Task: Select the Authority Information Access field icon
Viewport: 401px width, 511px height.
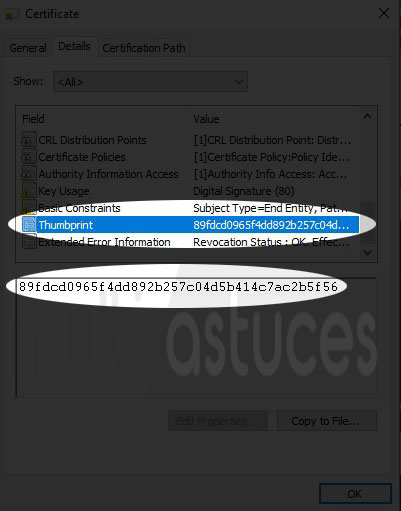Action: [29, 174]
